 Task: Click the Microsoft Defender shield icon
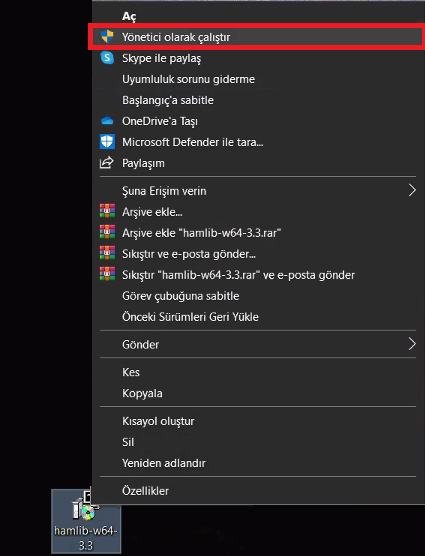[x=107, y=142]
